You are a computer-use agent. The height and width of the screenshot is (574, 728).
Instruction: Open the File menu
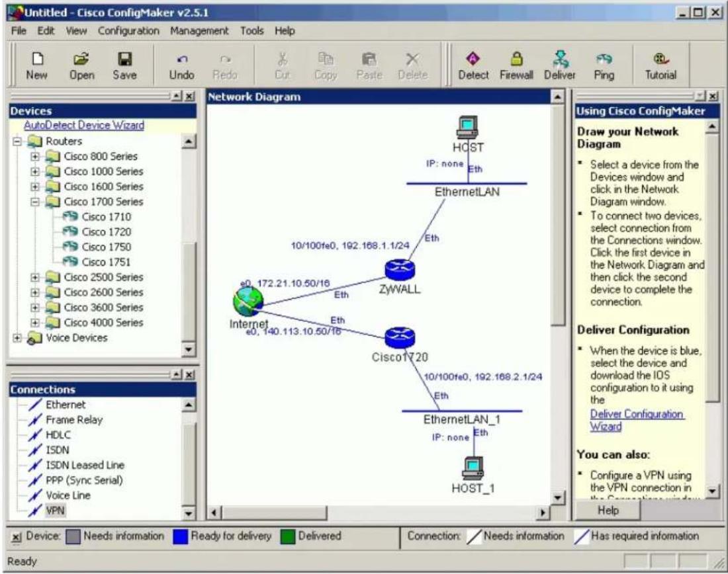(x=19, y=30)
